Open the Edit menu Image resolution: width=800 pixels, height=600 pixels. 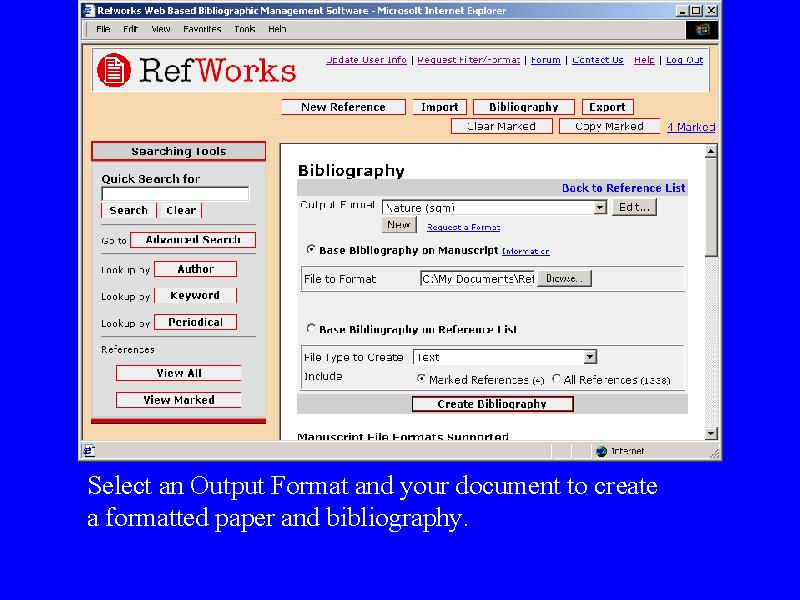coord(130,29)
